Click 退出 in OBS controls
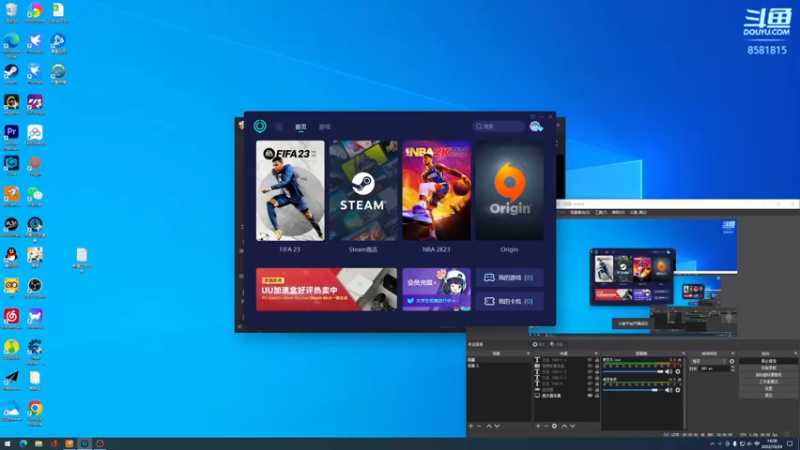The image size is (800, 450). click(x=769, y=395)
